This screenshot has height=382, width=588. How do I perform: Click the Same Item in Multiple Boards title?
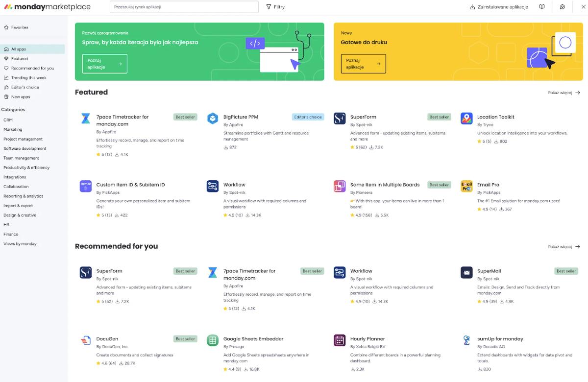[x=385, y=185]
